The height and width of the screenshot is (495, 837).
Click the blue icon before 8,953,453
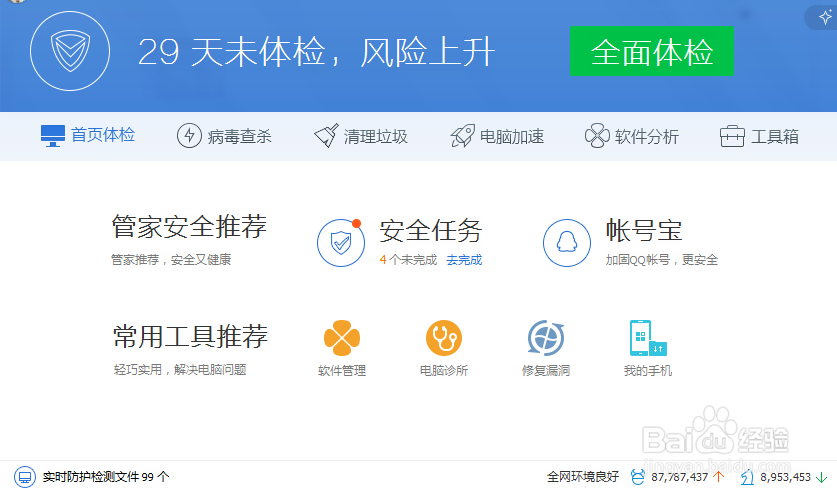tap(747, 477)
